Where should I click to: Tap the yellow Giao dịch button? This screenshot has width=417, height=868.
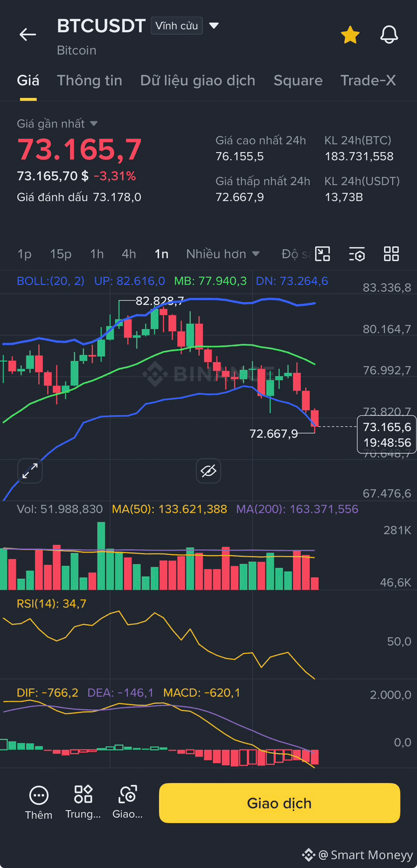(x=280, y=803)
